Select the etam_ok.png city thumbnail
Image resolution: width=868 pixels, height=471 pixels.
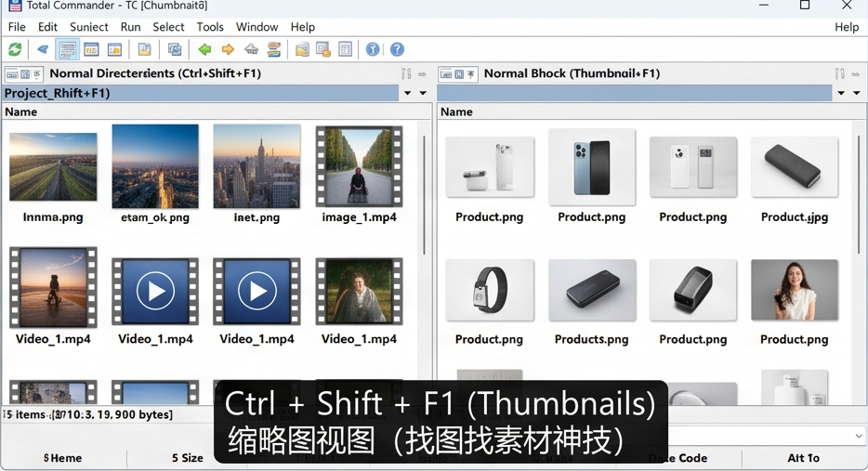point(155,166)
